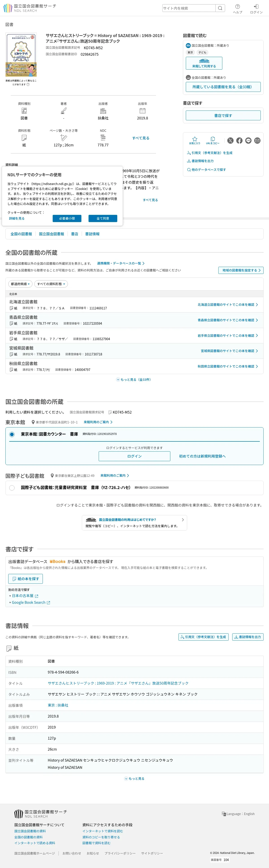Screen dimensions: 269x868
Task: Open 東京本館 来館利用のご案内 link
Action: coord(98,422)
